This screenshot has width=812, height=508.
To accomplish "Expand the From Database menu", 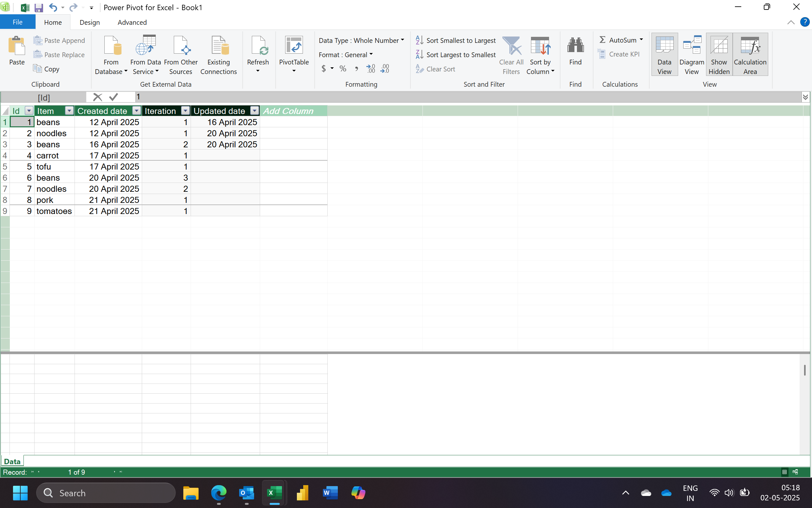I will point(111,55).
